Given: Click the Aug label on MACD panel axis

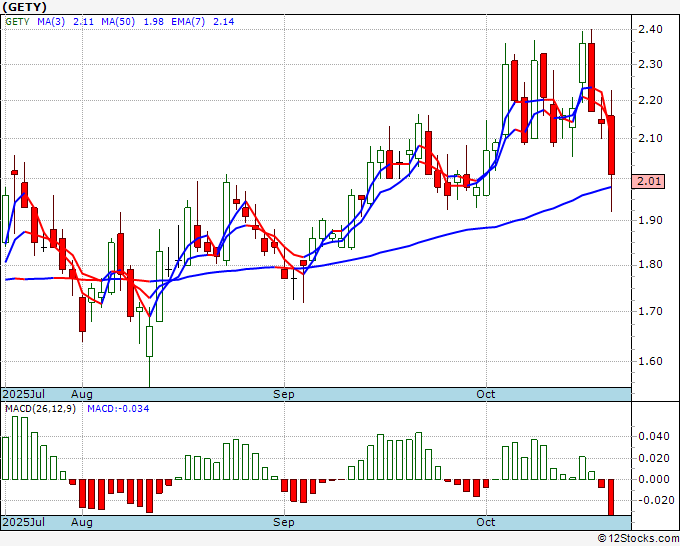Looking at the screenshot, I should [82, 522].
